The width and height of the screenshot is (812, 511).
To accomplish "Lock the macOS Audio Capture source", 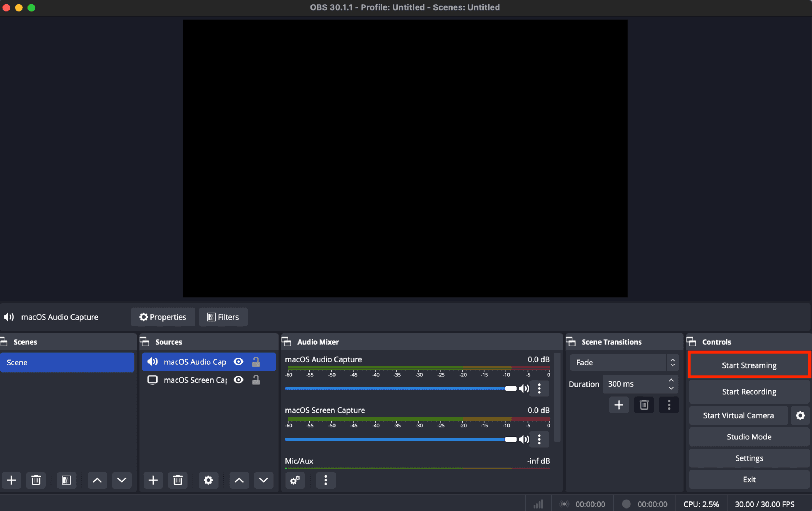I will click(256, 362).
